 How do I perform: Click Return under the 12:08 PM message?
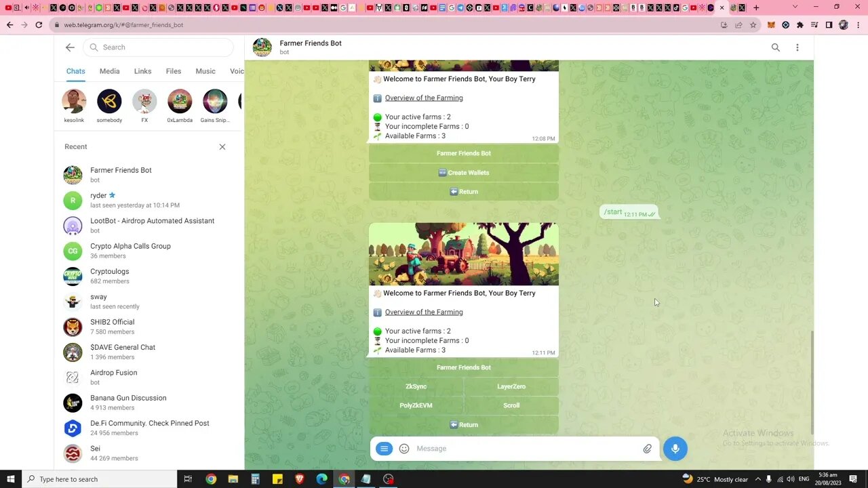tap(464, 192)
